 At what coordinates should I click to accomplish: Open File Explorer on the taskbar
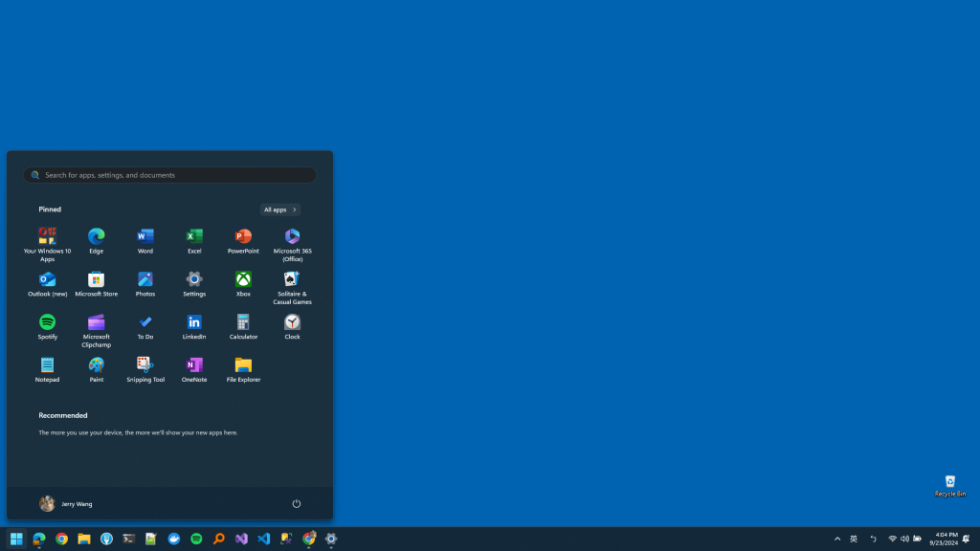pos(84,539)
